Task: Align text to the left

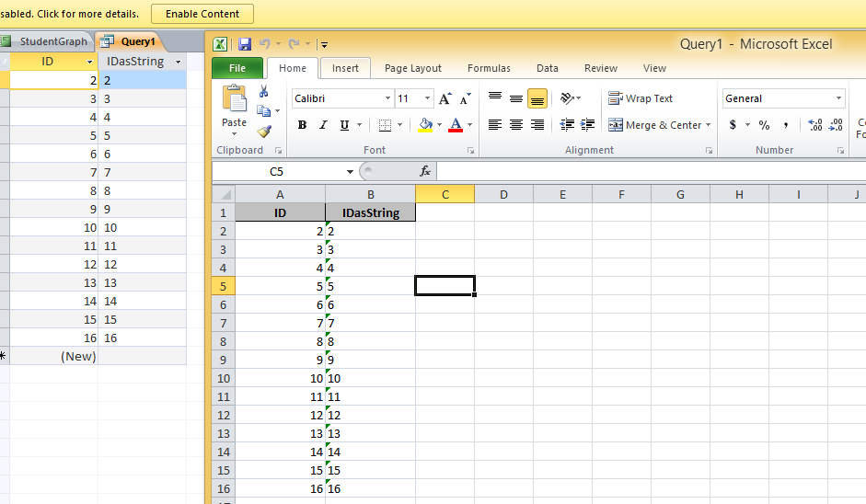Action: 495,125
